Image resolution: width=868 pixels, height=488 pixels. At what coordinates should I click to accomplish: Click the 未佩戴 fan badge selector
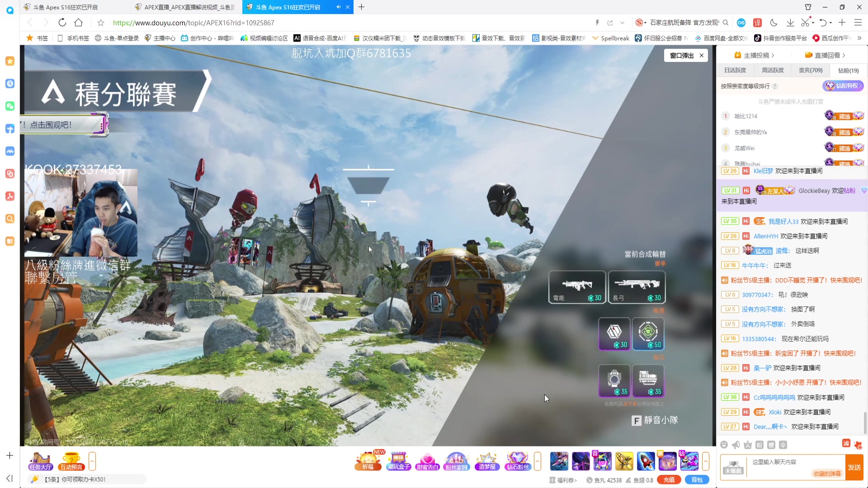tap(733, 467)
